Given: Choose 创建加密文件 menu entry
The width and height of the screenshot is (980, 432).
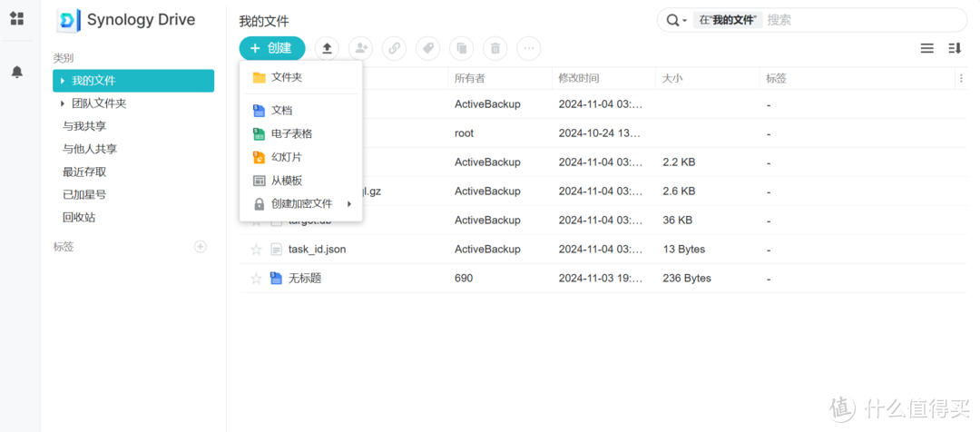Looking at the screenshot, I should (x=300, y=204).
